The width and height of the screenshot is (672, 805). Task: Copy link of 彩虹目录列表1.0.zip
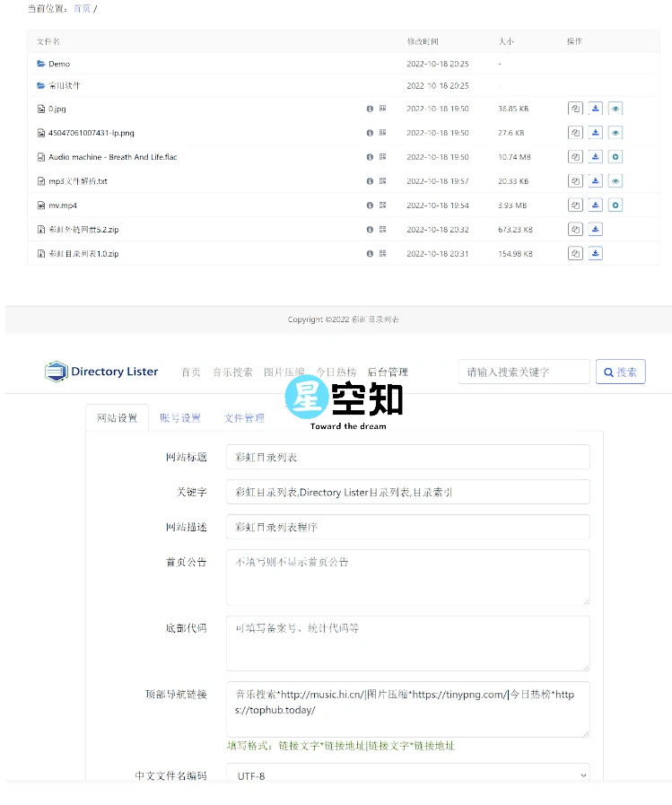coord(575,253)
